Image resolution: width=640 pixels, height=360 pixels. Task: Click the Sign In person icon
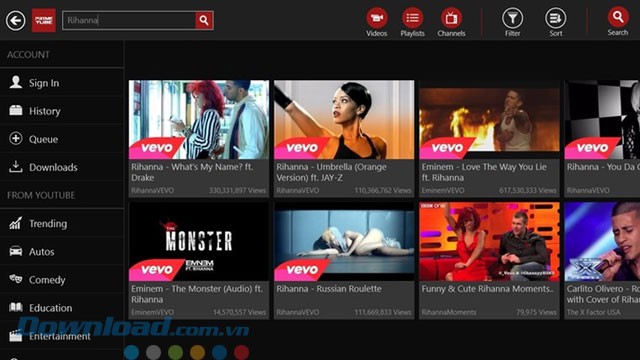tap(16, 82)
